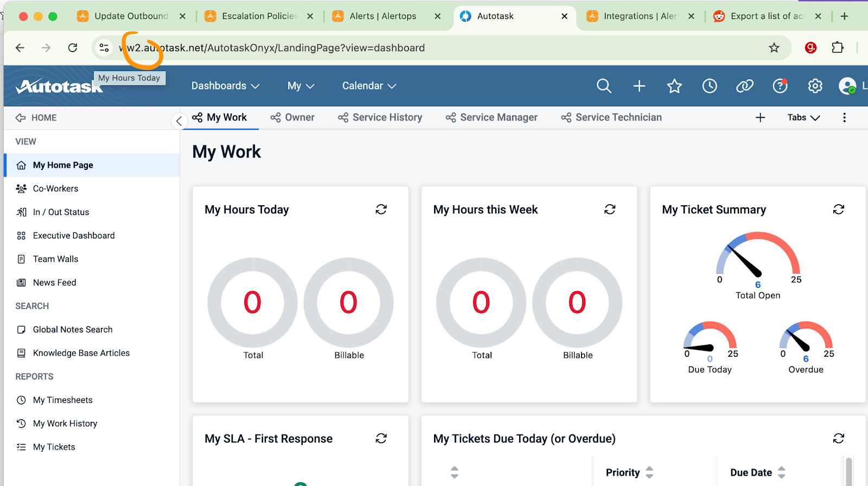Screen dimensions: 868x486
Task: Open the help question mark icon
Action: (780, 86)
